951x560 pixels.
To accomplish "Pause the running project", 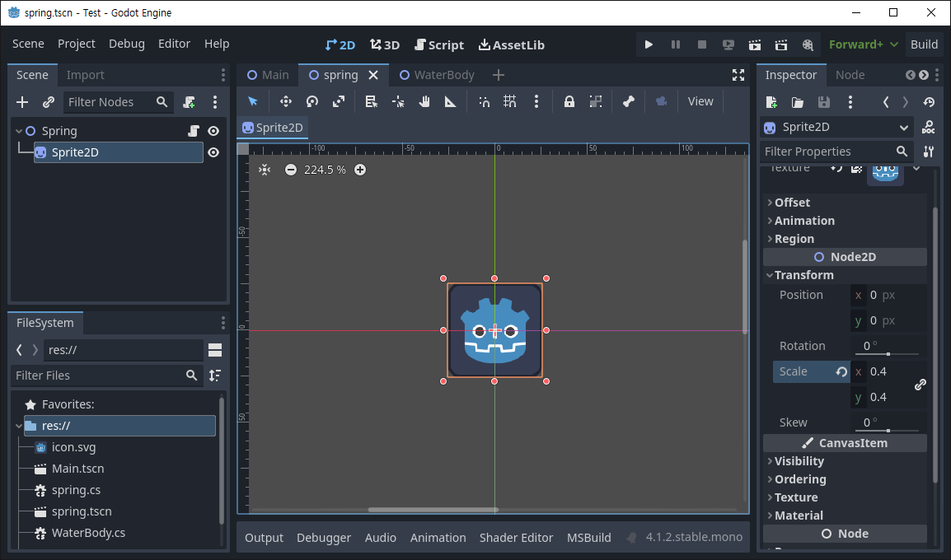I will 675,44.
